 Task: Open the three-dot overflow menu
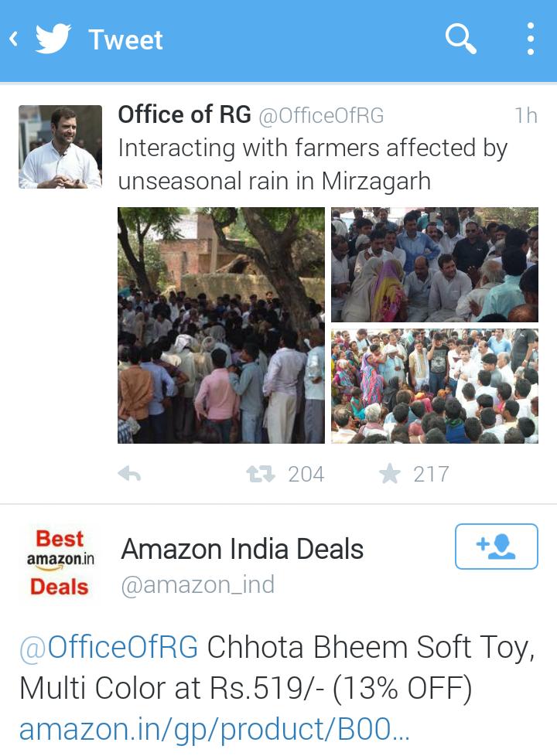point(530,39)
